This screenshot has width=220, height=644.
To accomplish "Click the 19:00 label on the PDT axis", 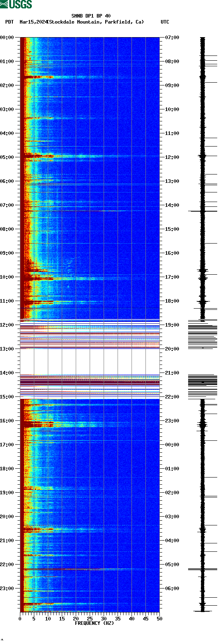I will click(7, 493).
